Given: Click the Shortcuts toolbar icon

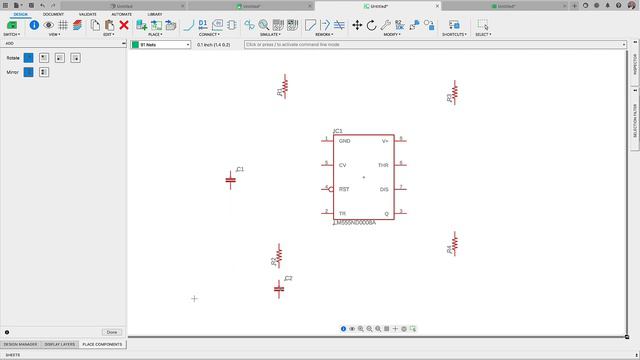Looking at the screenshot, I should click(454, 25).
